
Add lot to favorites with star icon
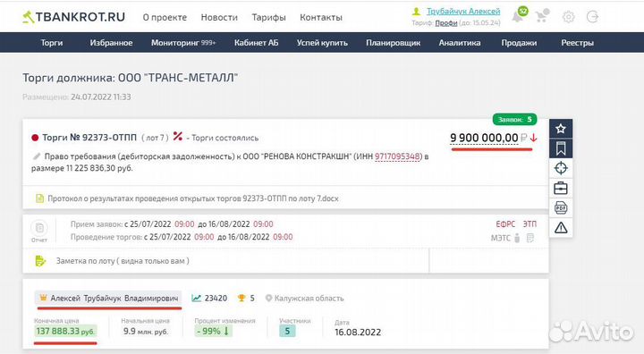[x=561, y=129]
